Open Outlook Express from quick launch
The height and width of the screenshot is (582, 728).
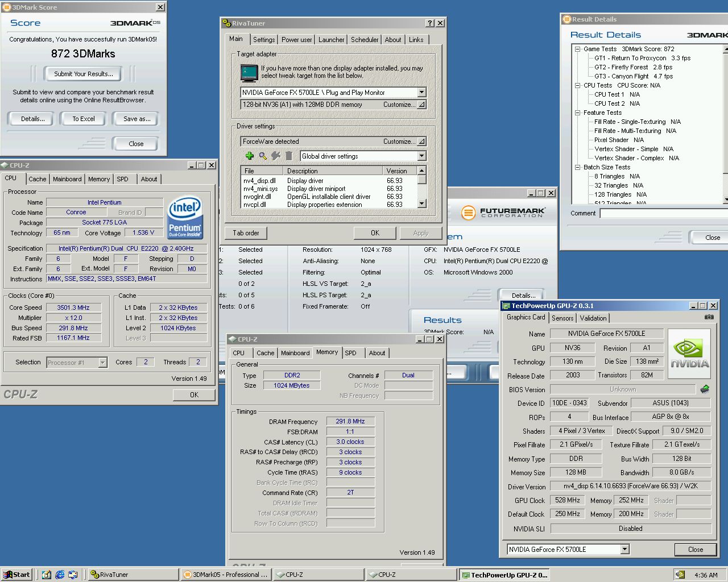coord(73,575)
